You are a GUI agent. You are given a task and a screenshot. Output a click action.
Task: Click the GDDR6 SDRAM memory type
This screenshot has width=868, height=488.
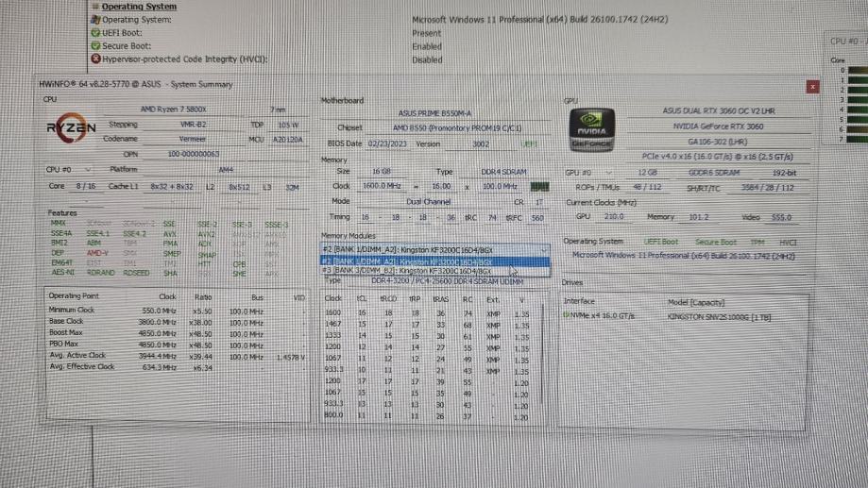tap(714, 173)
